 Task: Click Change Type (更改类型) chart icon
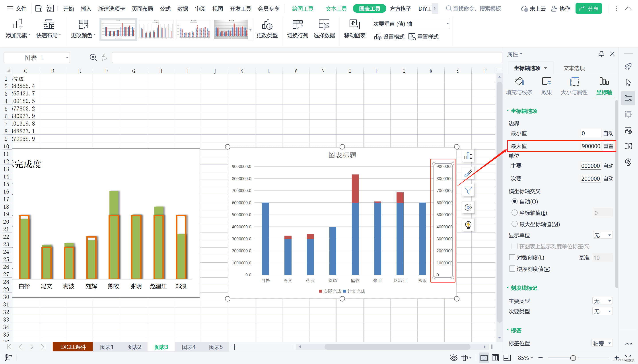pos(267,24)
